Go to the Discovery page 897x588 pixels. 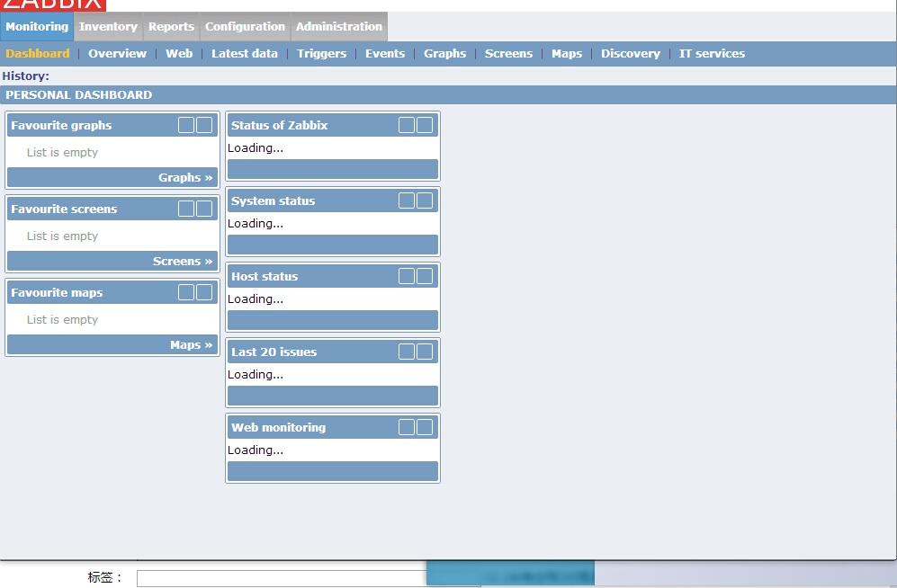631,54
